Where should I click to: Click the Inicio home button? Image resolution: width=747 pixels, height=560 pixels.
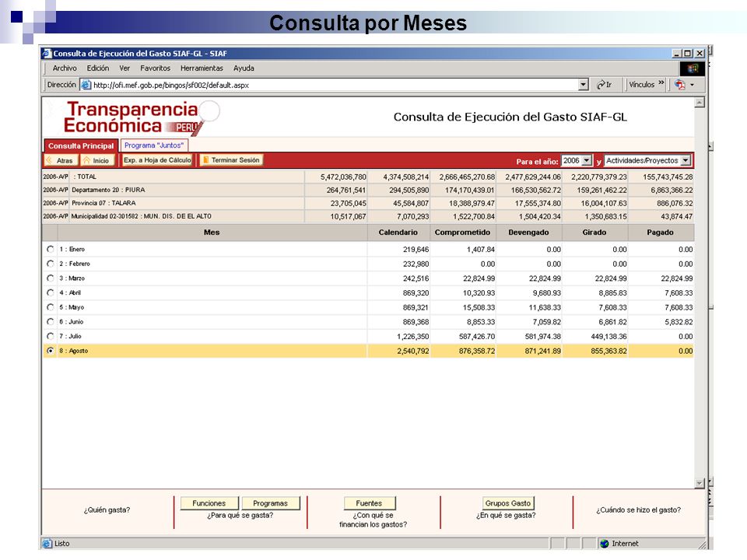(98, 160)
